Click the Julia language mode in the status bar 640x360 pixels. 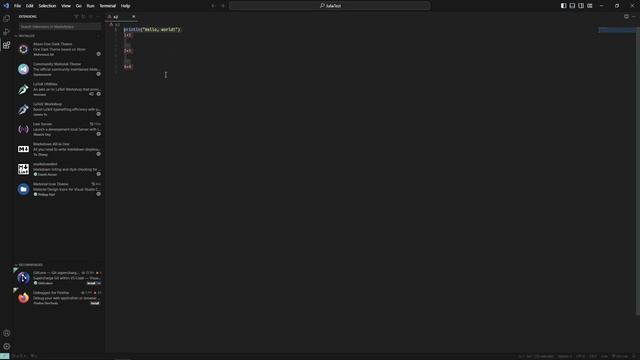[604, 356]
